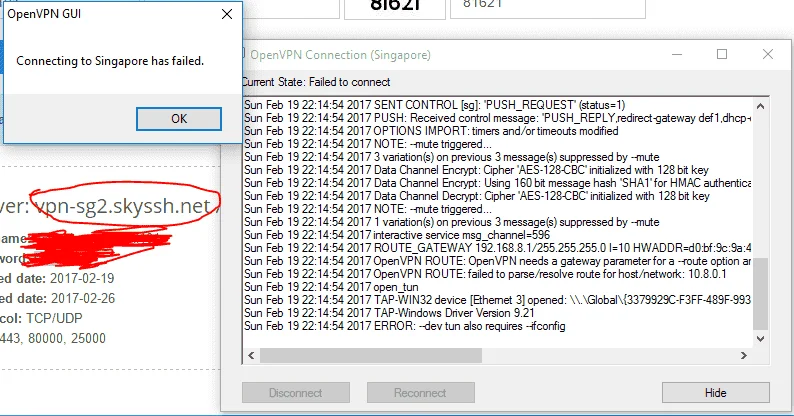Select the 'OpenVPN needs a gateway parameter' log line
Screen dimensions: 794x416
coord(497,261)
